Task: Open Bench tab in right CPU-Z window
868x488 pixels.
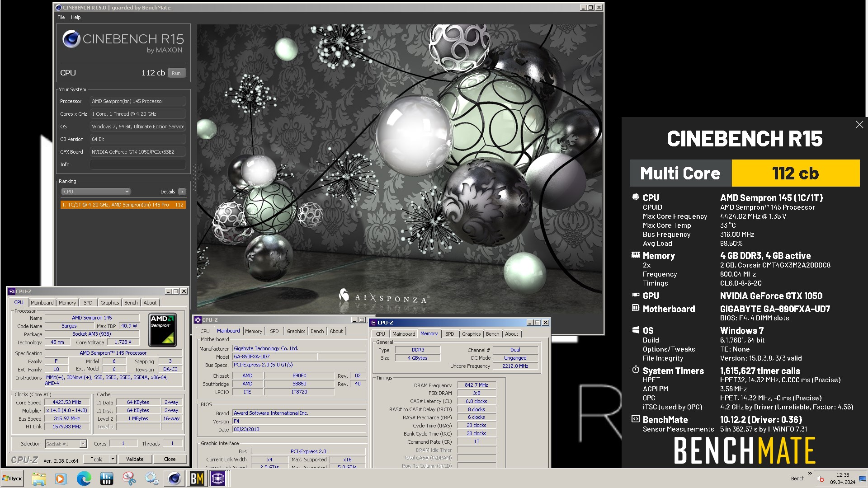Action: (493, 334)
